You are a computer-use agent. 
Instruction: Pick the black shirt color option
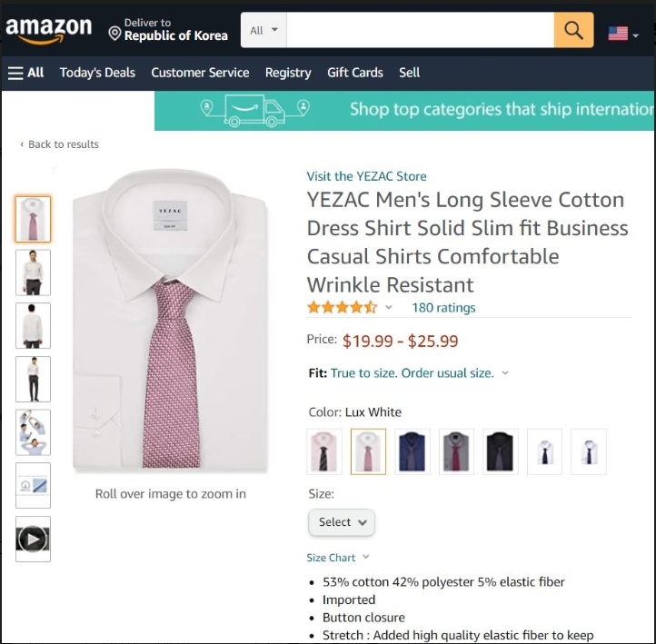click(501, 451)
